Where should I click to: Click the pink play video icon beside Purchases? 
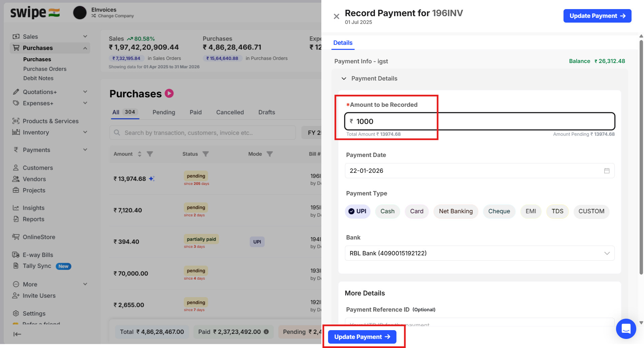click(169, 93)
